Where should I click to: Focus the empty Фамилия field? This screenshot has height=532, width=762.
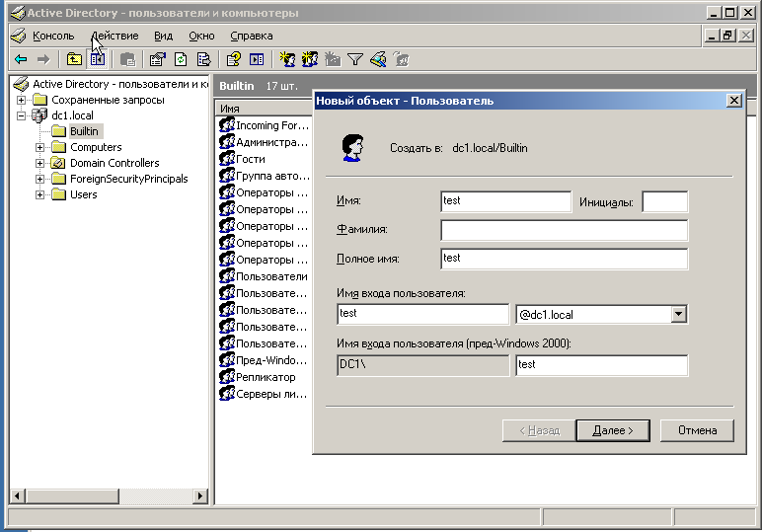pos(565,230)
